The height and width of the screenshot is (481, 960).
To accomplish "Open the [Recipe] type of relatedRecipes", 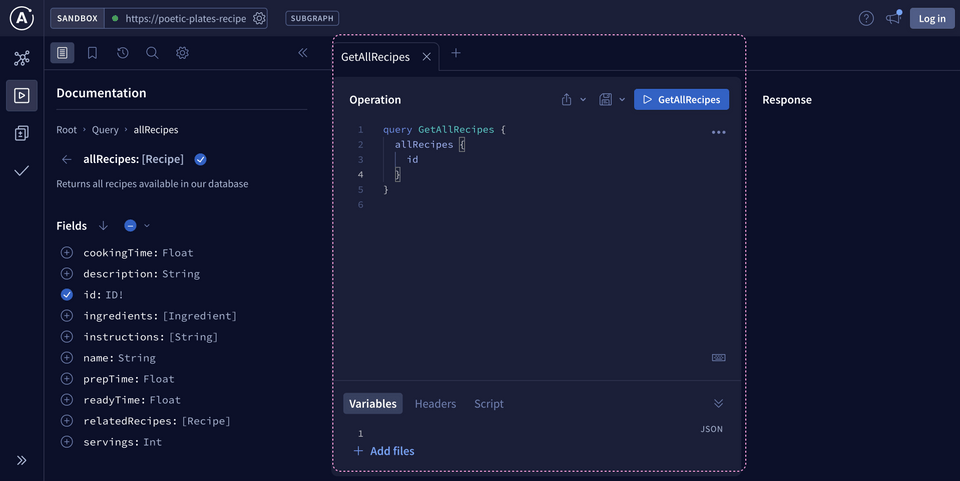I will click(x=206, y=421).
